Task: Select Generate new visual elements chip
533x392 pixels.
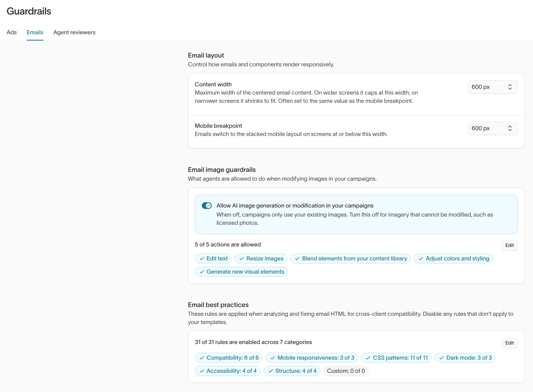Action: point(241,272)
